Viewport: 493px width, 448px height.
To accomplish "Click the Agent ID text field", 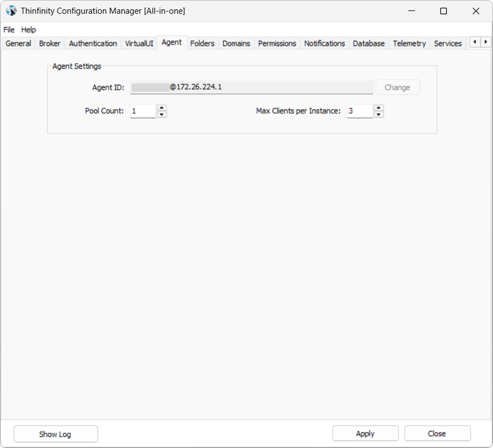I will (251, 87).
